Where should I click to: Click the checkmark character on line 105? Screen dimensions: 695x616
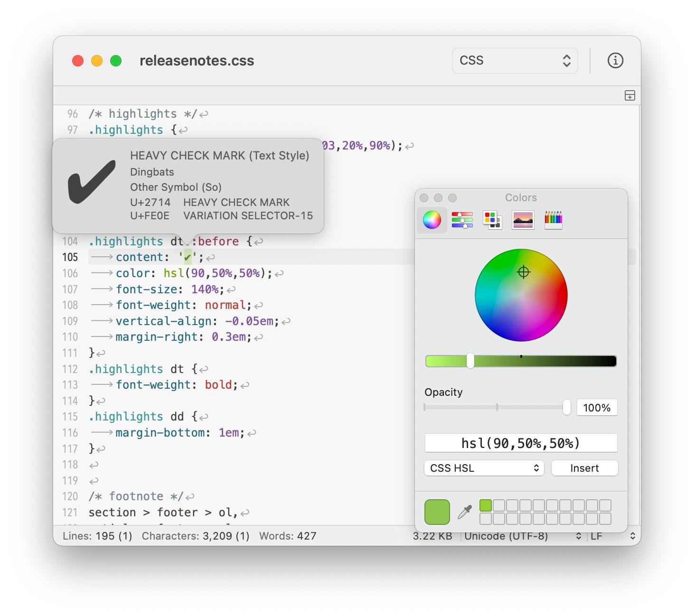click(188, 257)
